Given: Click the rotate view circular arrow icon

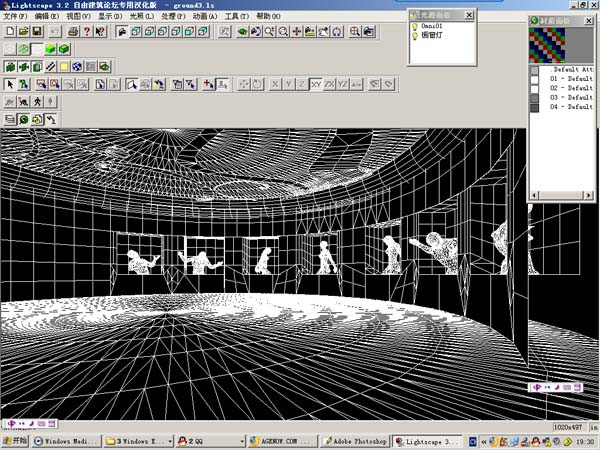Looking at the screenshot, I should click(x=337, y=31).
